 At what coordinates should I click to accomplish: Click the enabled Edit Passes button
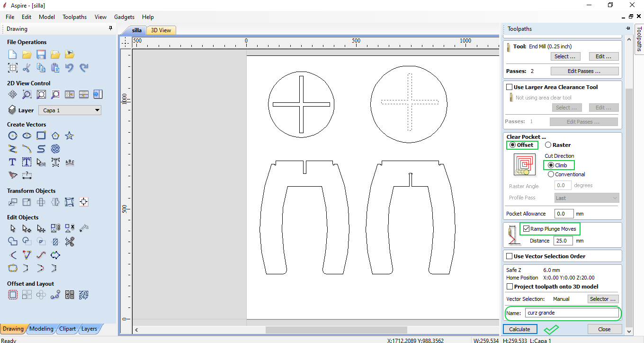coord(584,71)
